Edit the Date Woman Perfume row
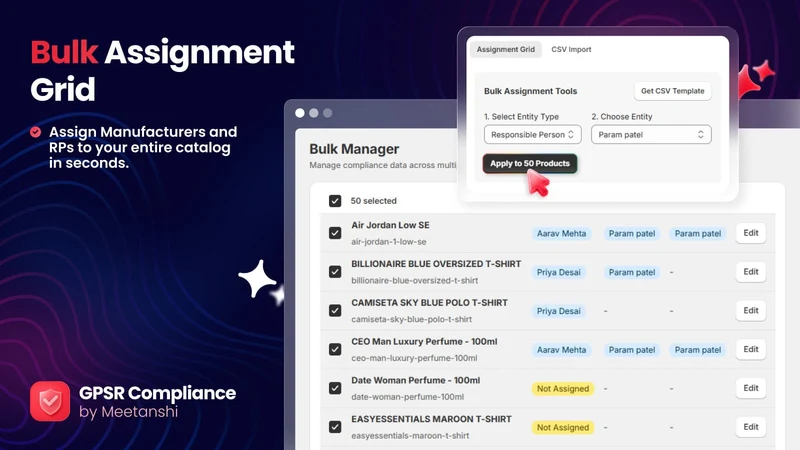 751,388
